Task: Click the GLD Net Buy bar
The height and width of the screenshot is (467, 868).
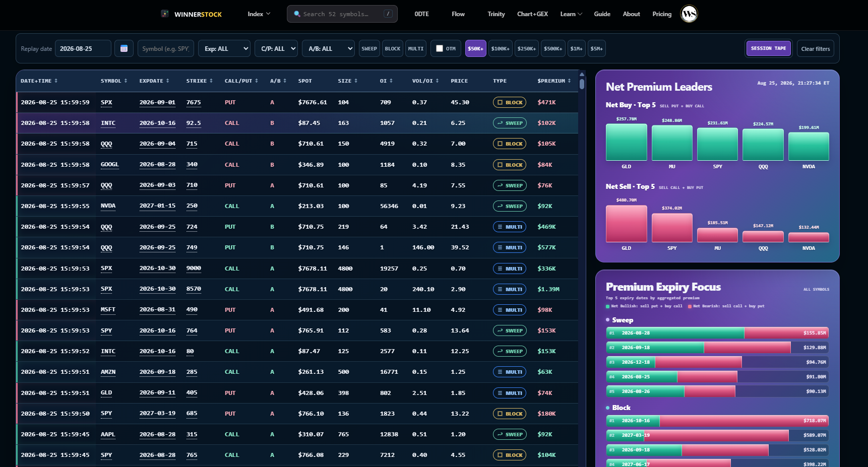Action: [627, 143]
